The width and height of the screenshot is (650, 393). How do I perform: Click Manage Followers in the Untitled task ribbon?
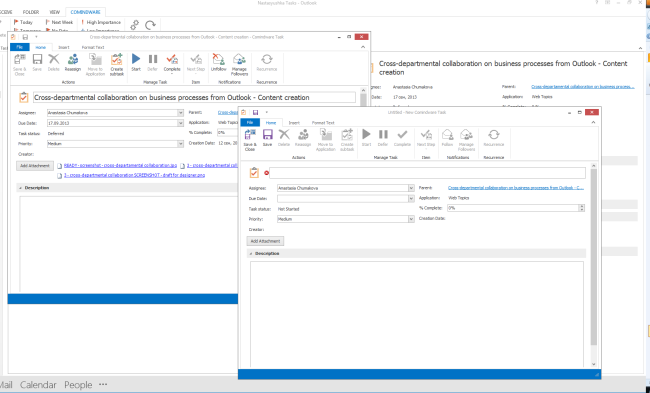point(466,140)
